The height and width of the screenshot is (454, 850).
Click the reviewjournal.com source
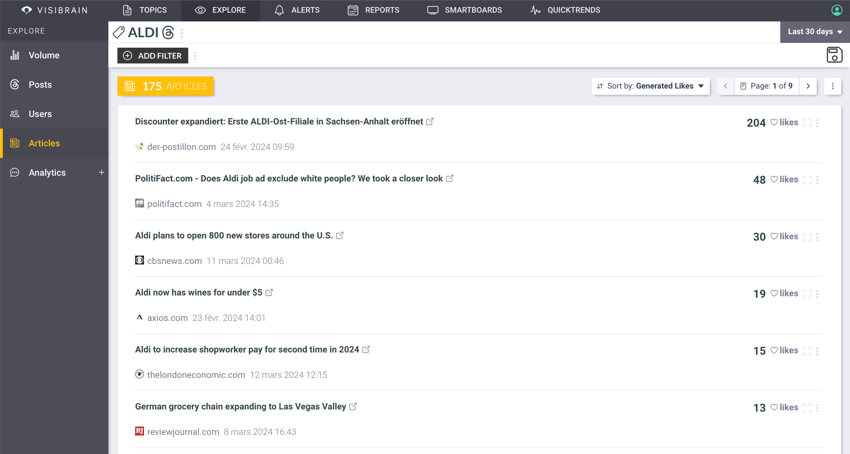point(183,432)
